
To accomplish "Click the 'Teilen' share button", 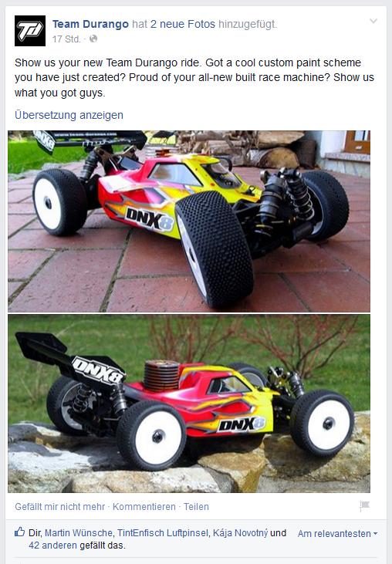I will pyautogui.click(x=196, y=506).
